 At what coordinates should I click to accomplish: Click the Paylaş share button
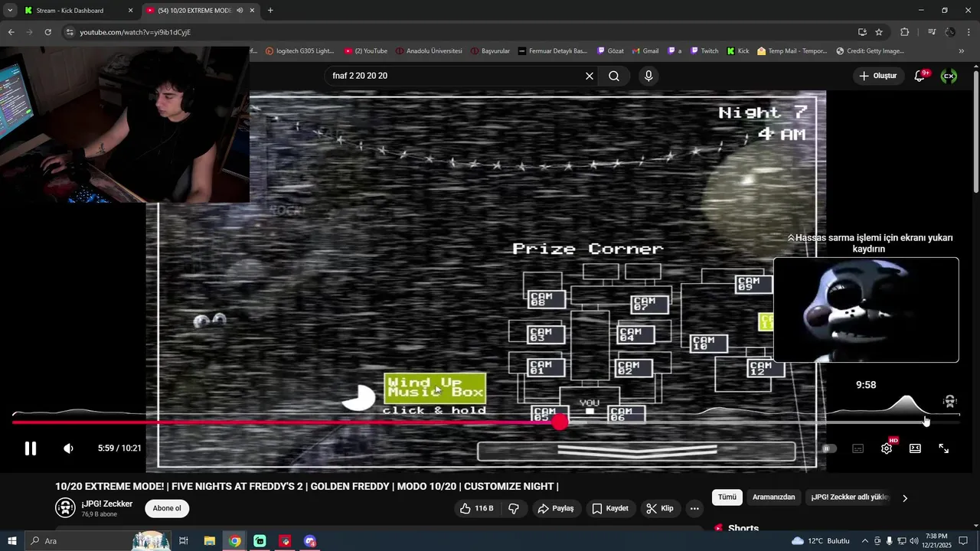click(556, 508)
